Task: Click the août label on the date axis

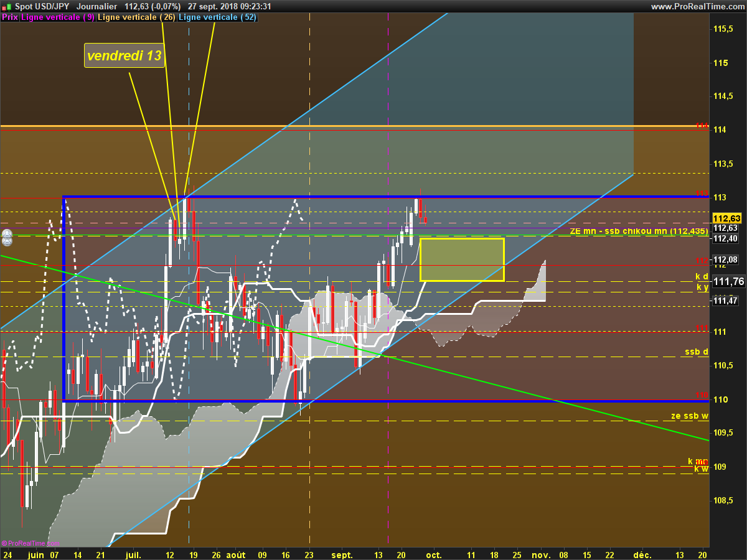Action: (236, 554)
